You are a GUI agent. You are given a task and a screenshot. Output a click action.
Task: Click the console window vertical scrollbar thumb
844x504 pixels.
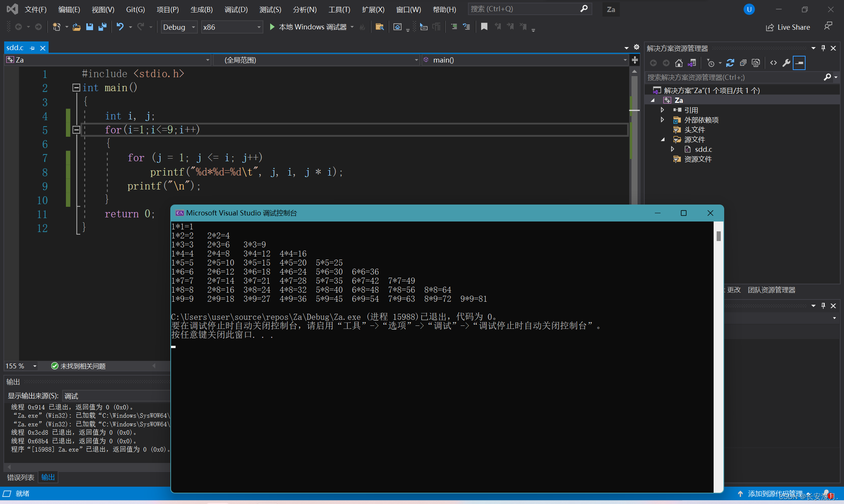pos(719,236)
